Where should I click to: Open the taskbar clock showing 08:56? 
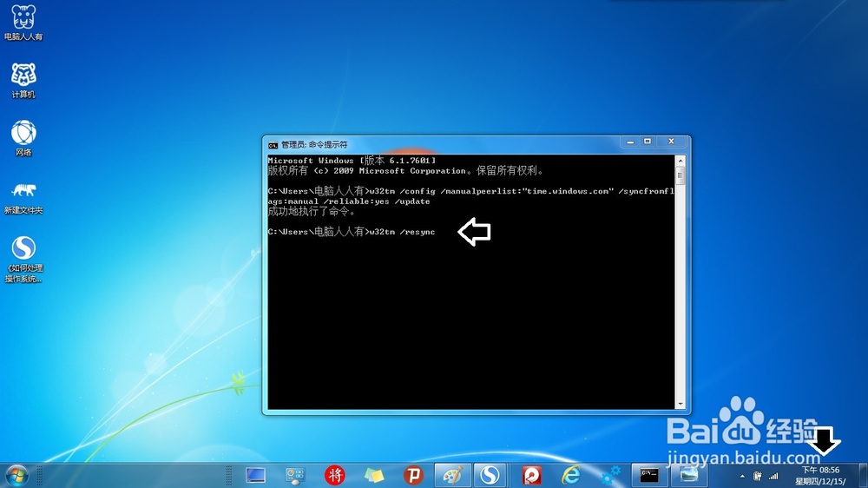coord(820,476)
